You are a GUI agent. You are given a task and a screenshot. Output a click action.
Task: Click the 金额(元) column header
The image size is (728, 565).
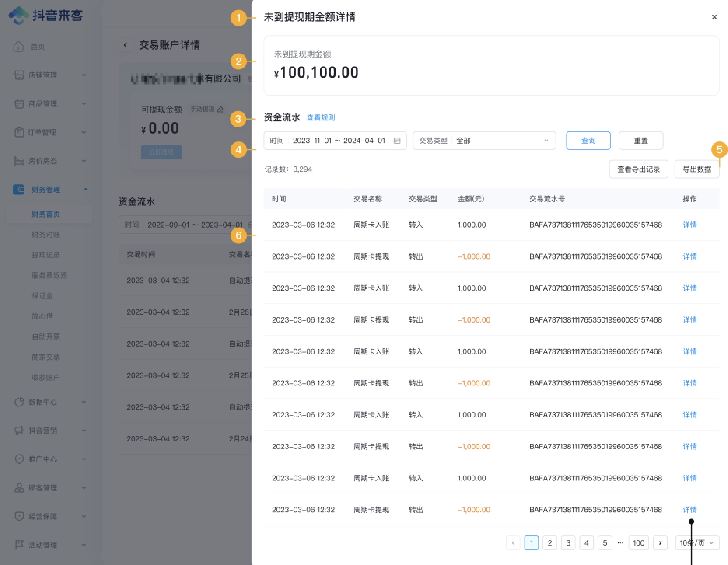pyautogui.click(x=471, y=199)
